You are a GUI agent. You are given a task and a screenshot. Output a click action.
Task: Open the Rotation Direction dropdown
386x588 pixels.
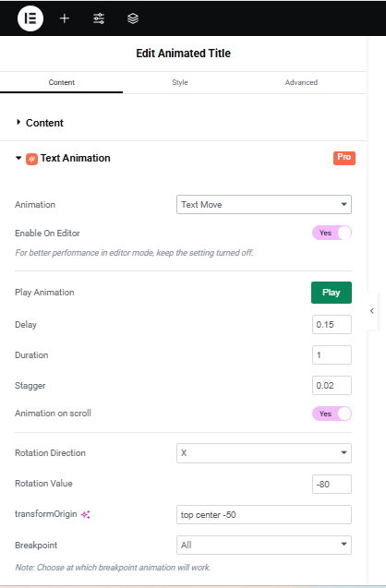(264, 453)
